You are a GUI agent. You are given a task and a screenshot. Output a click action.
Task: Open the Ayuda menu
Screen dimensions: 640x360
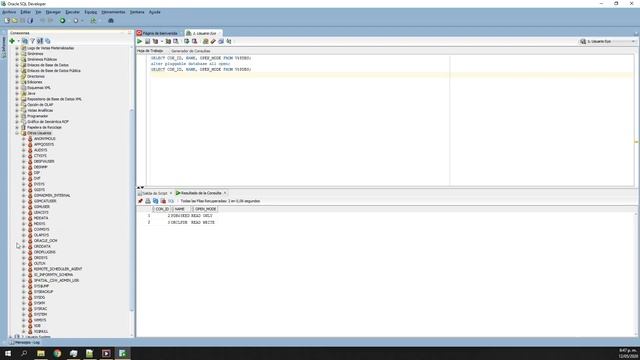(x=154, y=12)
